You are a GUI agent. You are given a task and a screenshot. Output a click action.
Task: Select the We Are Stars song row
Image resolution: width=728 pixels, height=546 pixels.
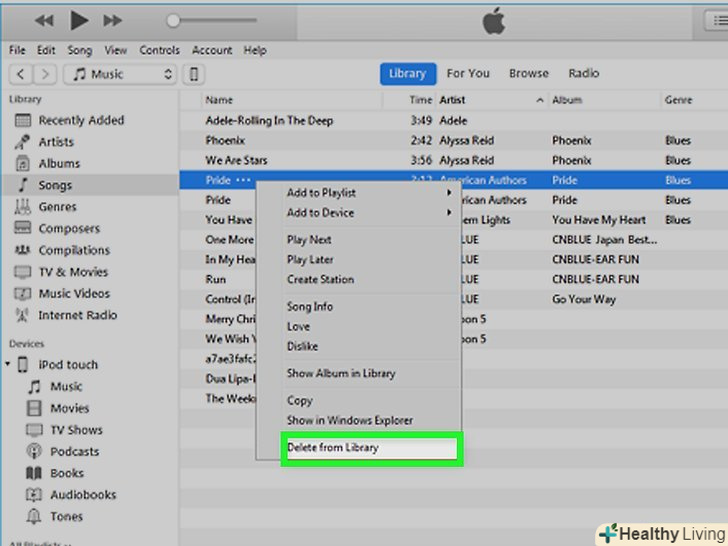tap(454, 161)
